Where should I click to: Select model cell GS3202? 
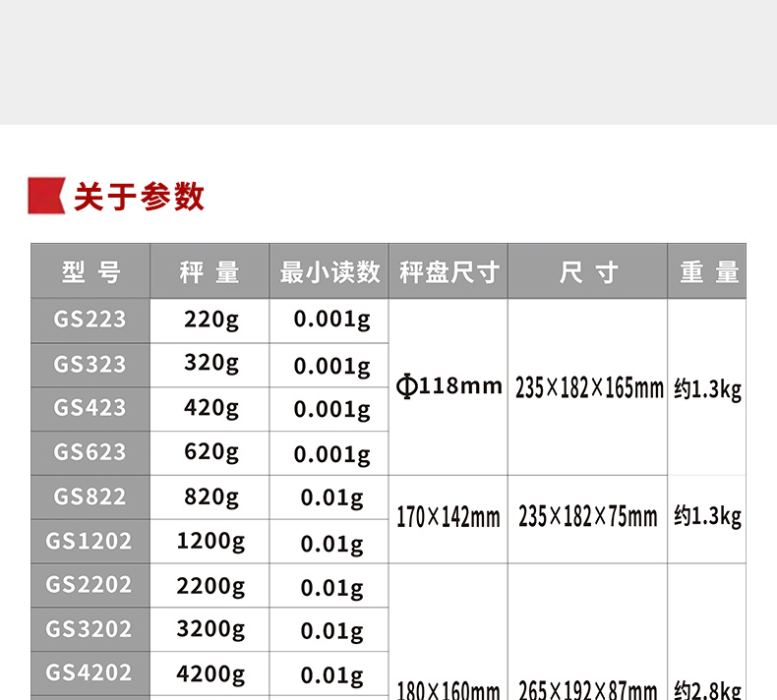(x=90, y=629)
